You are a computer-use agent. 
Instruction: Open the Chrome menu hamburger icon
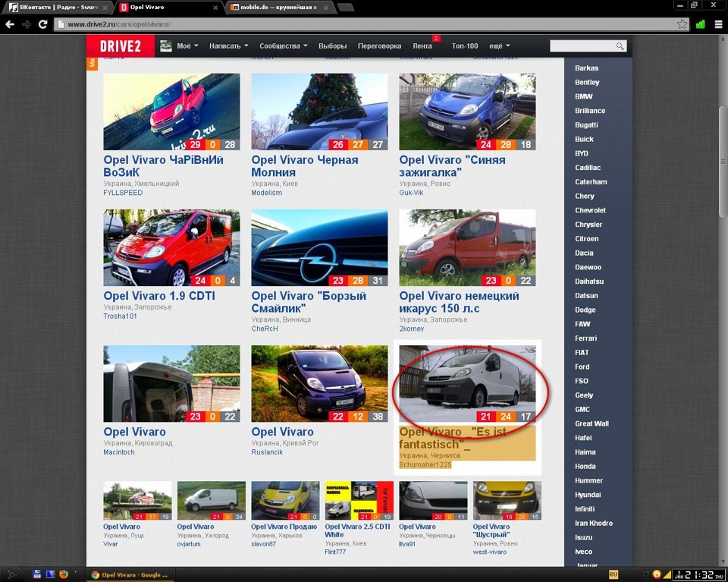click(x=718, y=24)
